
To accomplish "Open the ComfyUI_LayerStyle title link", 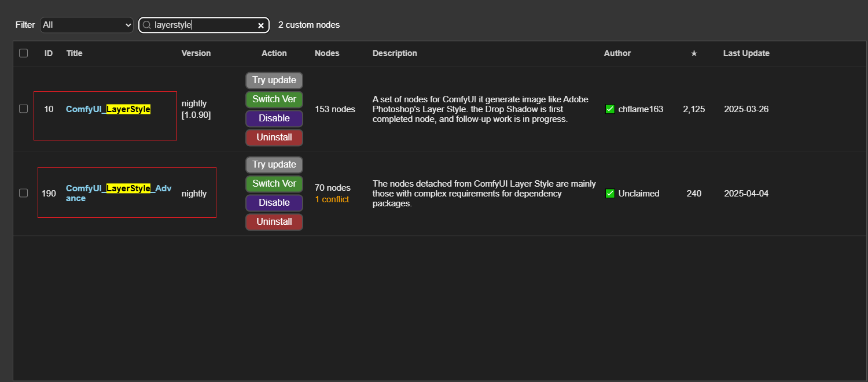I will coord(108,109).
